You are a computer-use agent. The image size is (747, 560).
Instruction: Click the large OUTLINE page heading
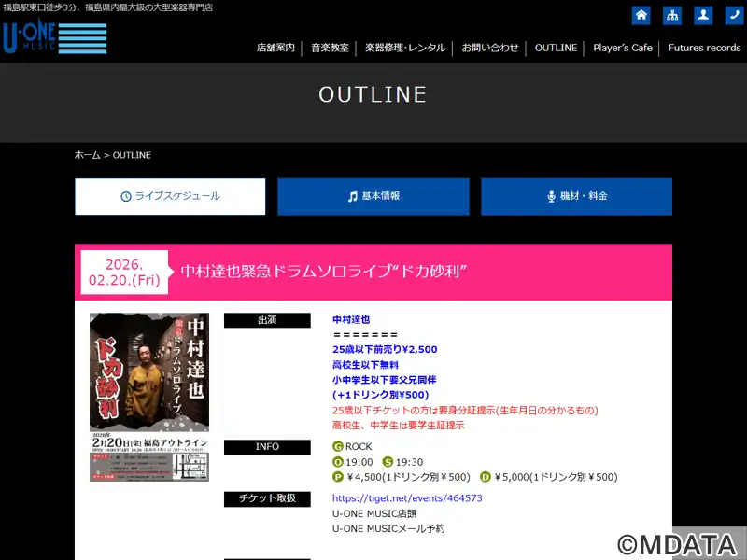tap(373, 94)
